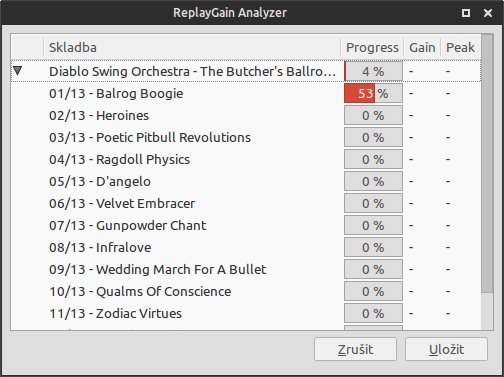Click the Peak column header
Image resolution: width=504 pixels, height=377 pixels.
click(460, 47)
